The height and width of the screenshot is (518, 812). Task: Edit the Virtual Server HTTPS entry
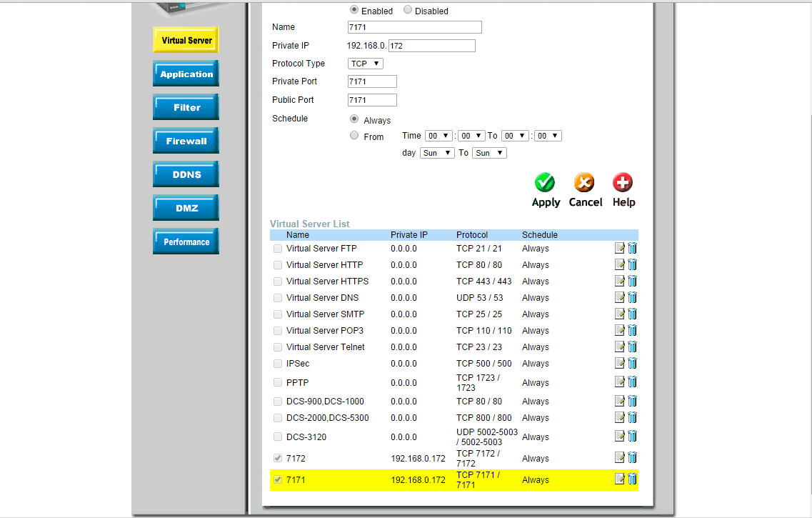[619, 282]
